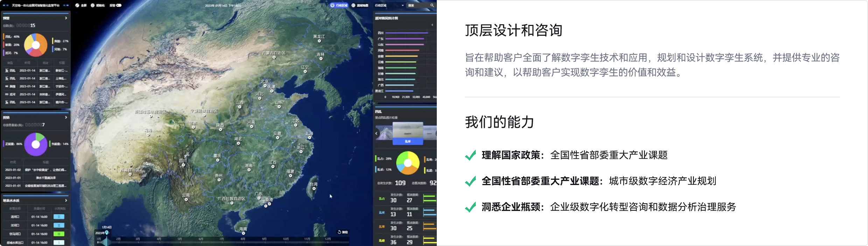Click the 复位 reset view button
The image size is (868, 246).
click(343, 232)
